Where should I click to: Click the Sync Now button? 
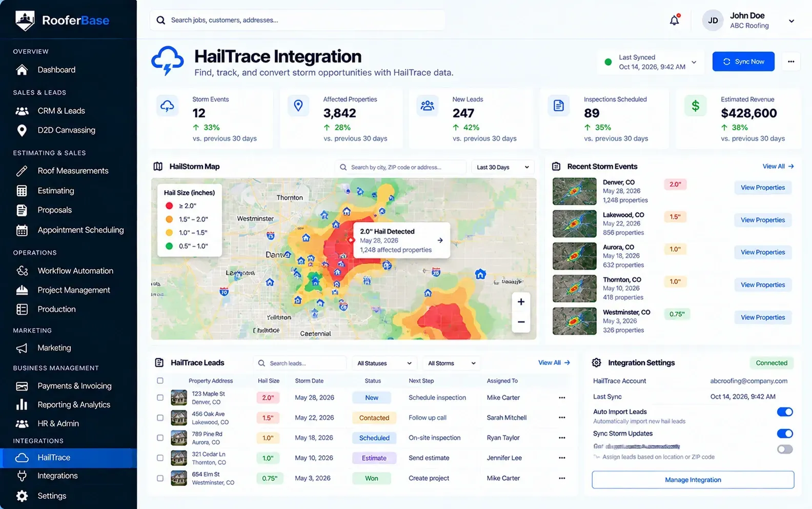click(743, 62)
